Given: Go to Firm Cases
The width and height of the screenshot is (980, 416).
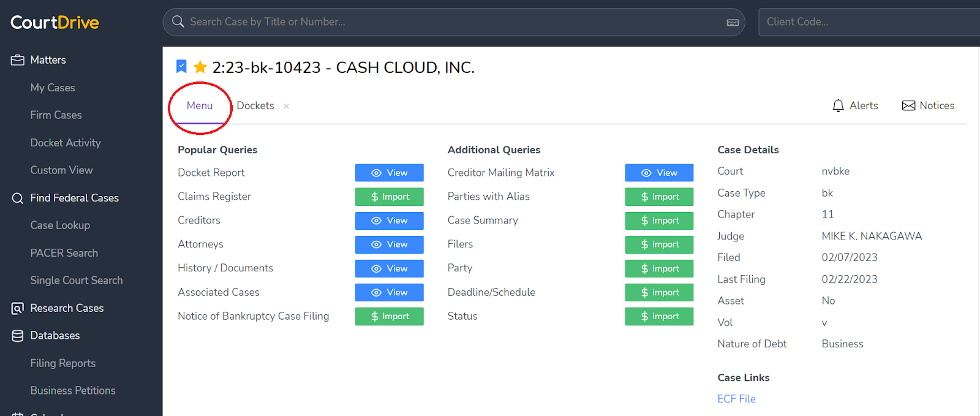Looking at the screenshot, I should tap(56, 115).
